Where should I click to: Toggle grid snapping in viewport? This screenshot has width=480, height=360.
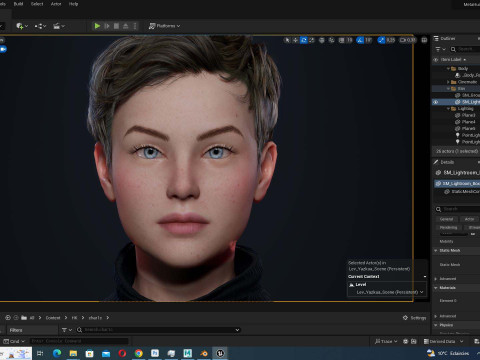tap(341, 40)
